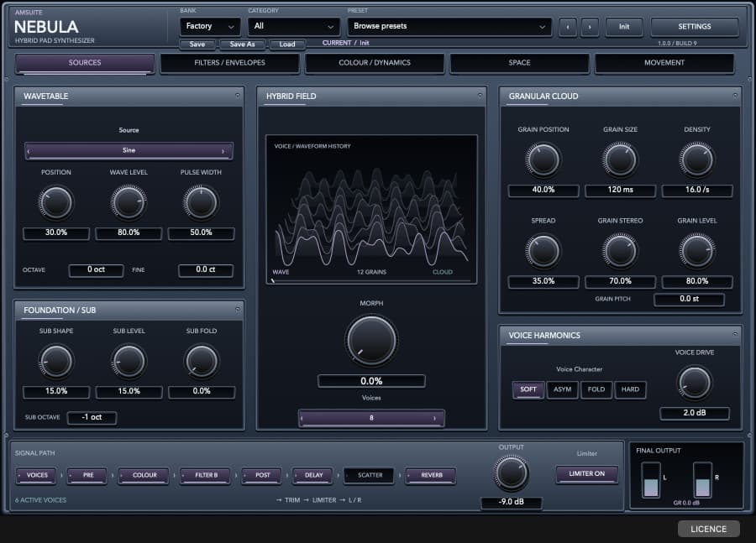Click the LICENCE button
The width and height of the screenshot is (756, 543).
[708, 529]
